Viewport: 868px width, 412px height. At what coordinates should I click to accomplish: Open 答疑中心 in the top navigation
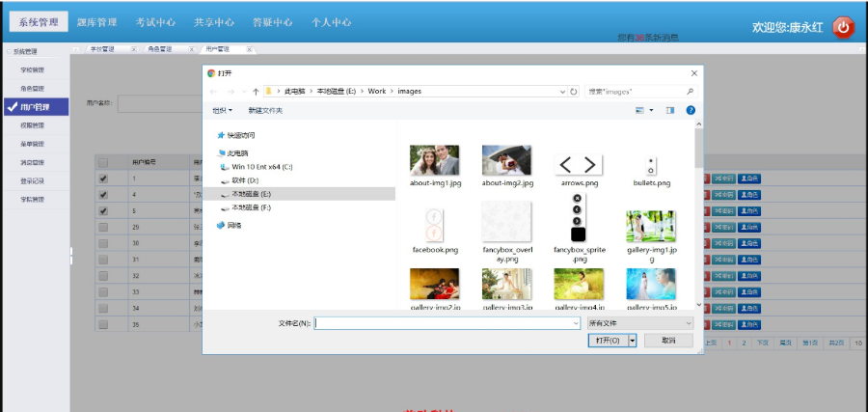point(272,23)
